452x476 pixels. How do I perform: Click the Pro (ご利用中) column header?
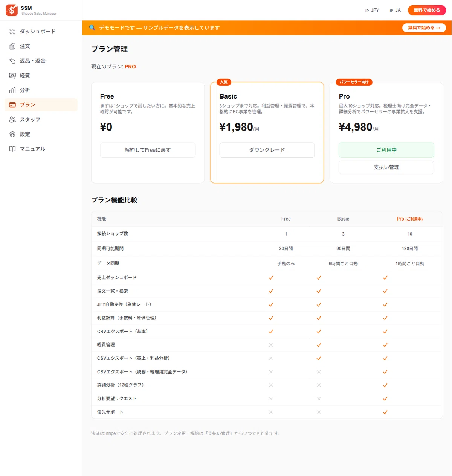tap(409, 219)
